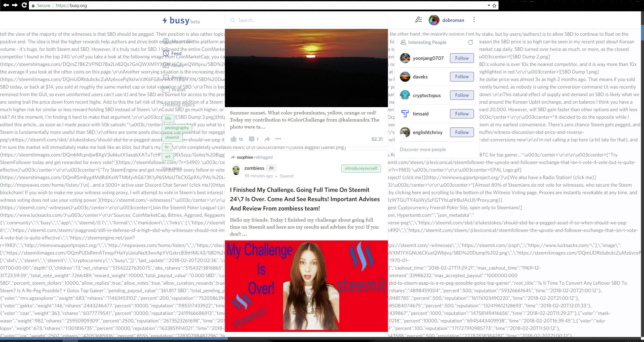Open zombiess author avatar
This screenshot has height=342, width=644.
point(236,171)
